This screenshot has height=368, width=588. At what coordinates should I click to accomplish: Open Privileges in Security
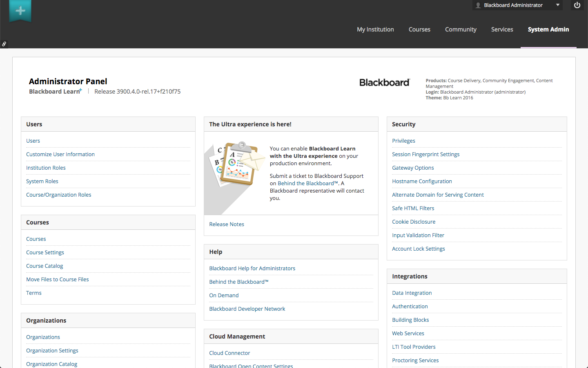tap(403, 141)
